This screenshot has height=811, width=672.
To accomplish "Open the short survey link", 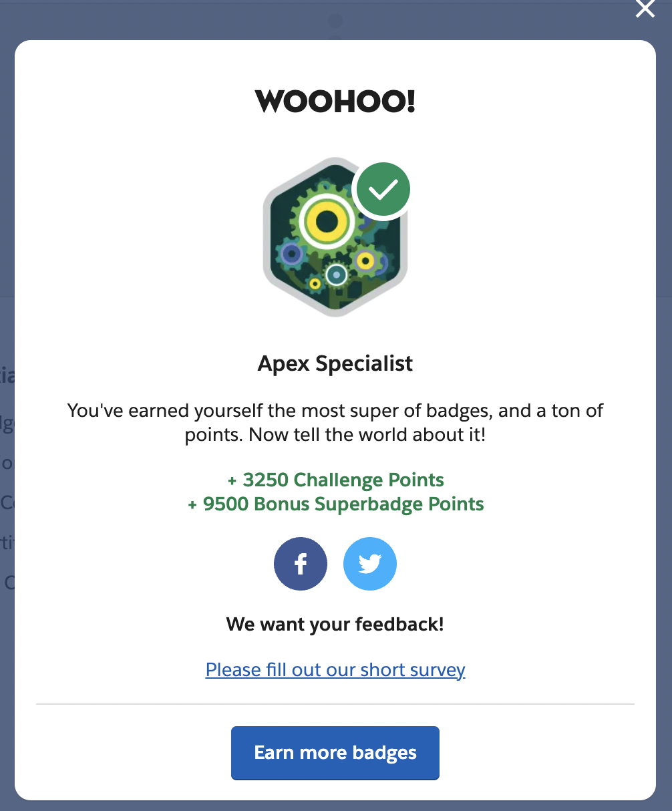I will tap(335, 669).
